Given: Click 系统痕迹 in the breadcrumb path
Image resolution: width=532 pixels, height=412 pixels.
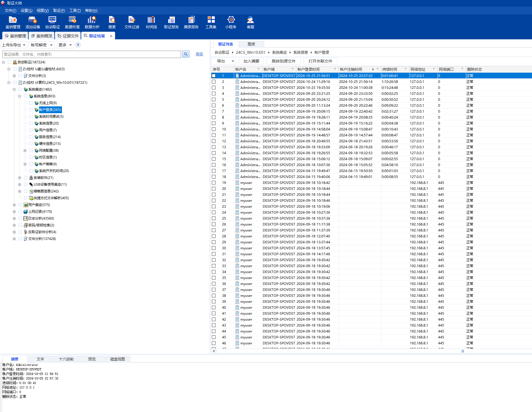Looking at the screenshot, I should [x=279, y=52].
